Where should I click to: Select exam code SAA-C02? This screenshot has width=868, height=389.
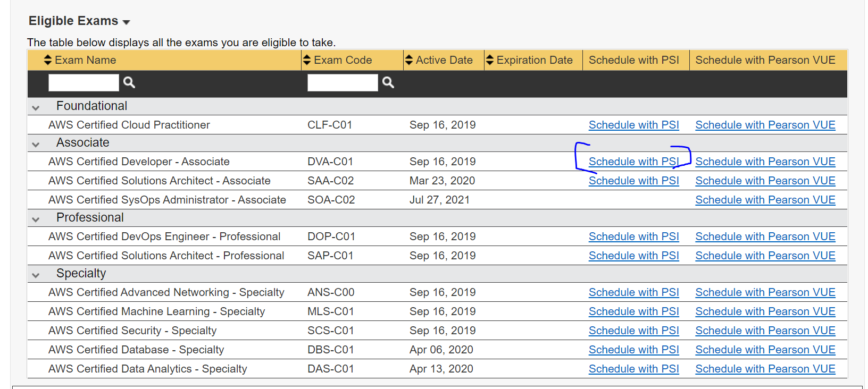coord(330,181)
